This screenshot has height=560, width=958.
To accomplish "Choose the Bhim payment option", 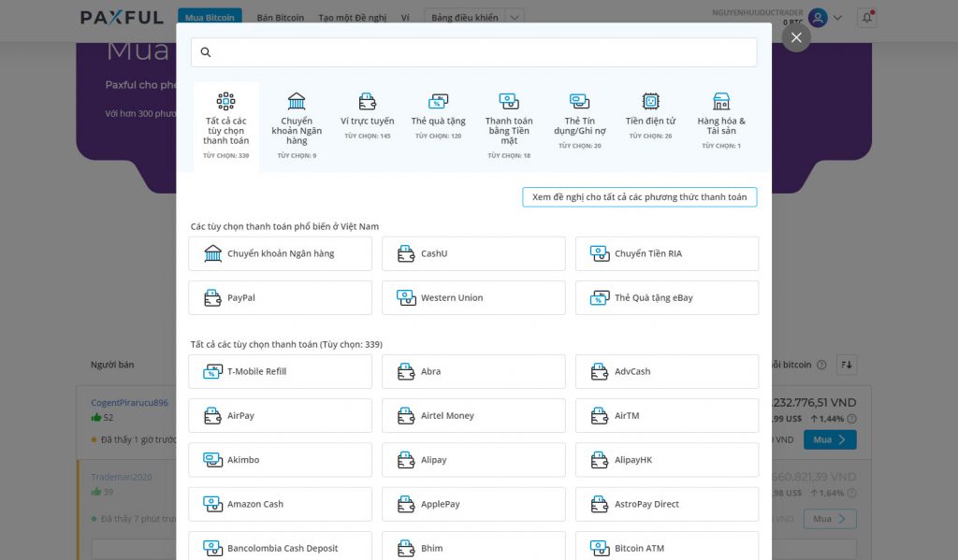I will 473,546.
